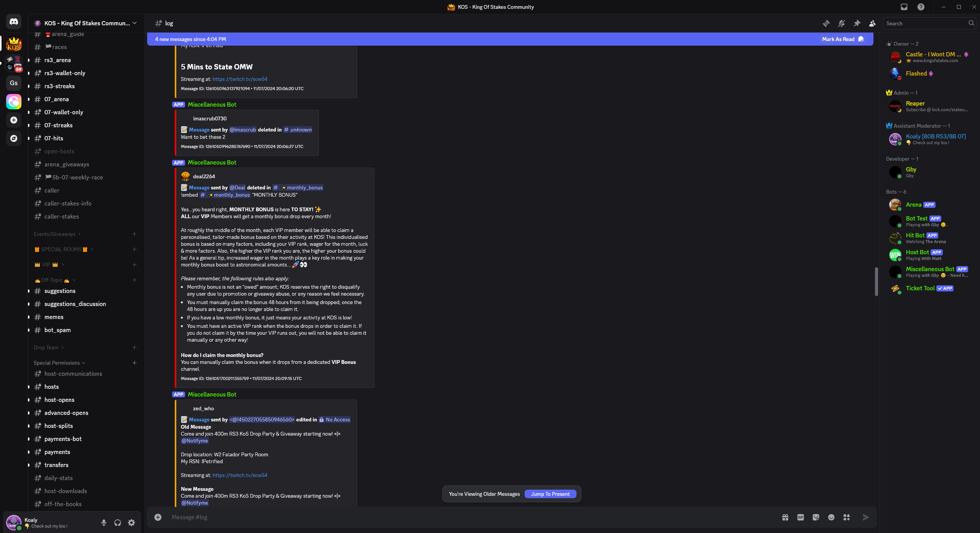This screenshot has height=533, width=980.
Task: Open User Settings gear icon
Action: click(x=131, y=523)
